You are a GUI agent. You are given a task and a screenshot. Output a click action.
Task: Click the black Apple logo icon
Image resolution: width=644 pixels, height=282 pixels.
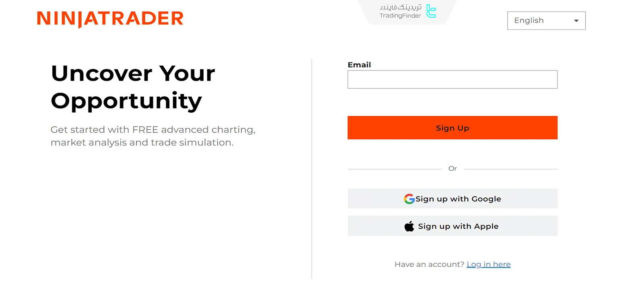409,226
